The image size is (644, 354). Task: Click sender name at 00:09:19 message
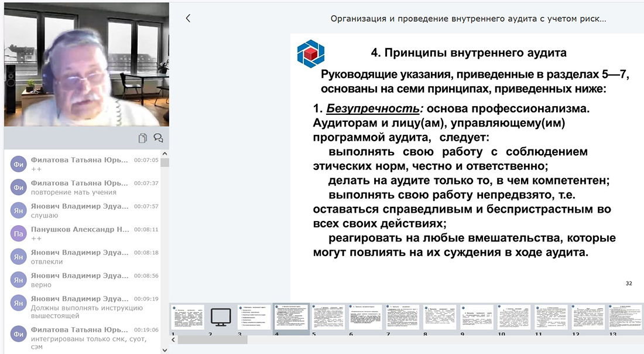tap(79, 298)
